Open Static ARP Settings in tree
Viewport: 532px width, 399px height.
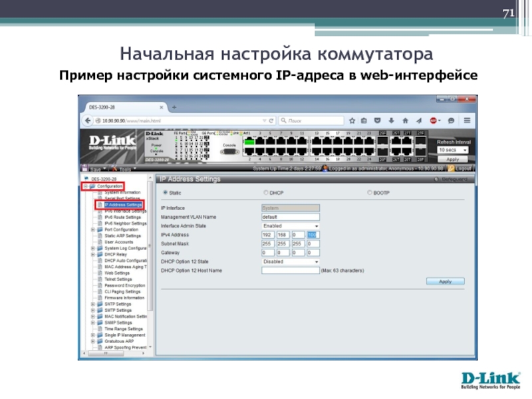[122, 236]
